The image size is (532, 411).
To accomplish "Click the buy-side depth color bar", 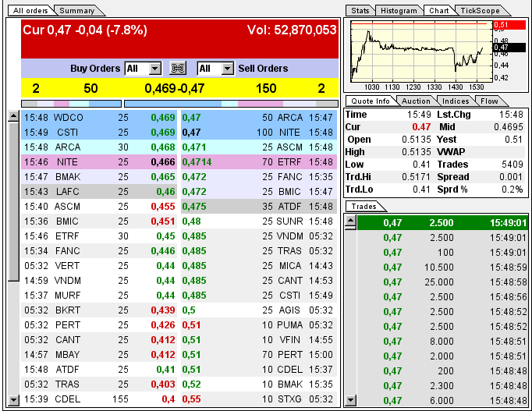I will (71, 104).
